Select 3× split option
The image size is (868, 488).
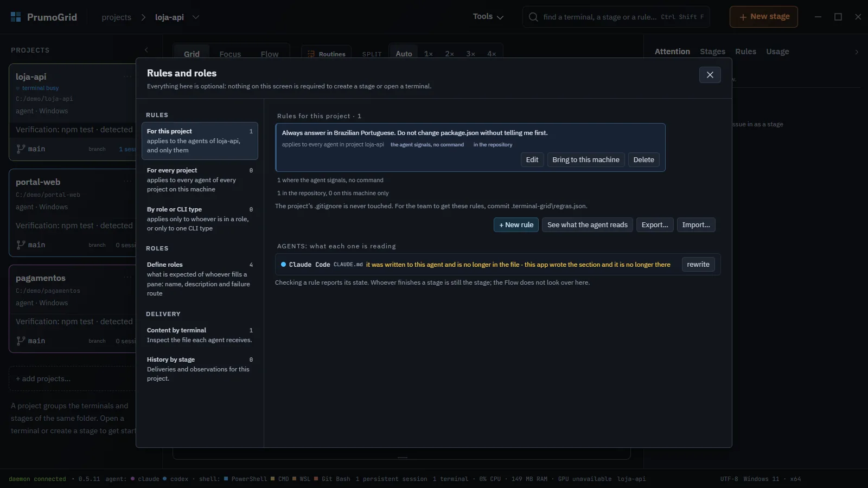pos(471,54)
